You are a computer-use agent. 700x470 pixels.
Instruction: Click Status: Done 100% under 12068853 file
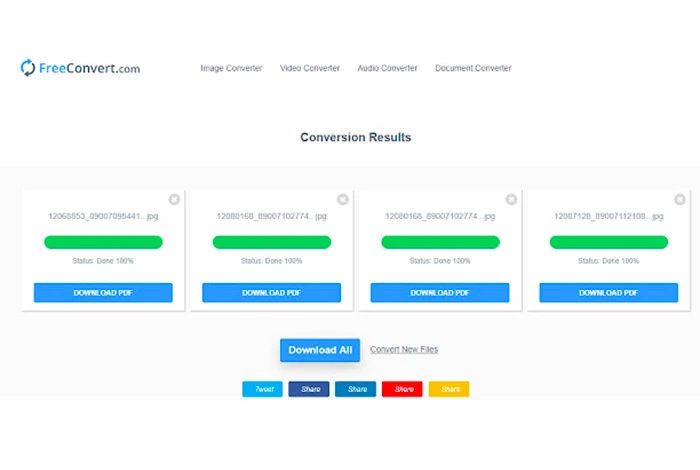tap(103, 261)
